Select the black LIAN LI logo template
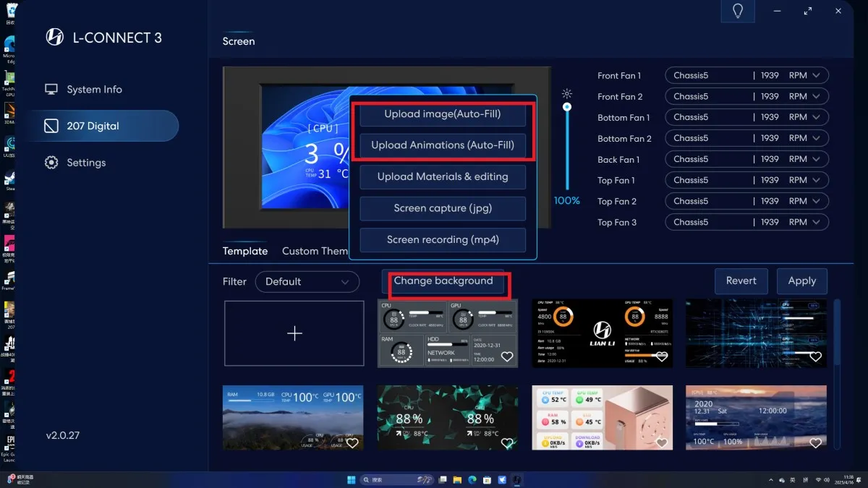The width and height of the screenshot is (868, 488). (x=602, y=333)
